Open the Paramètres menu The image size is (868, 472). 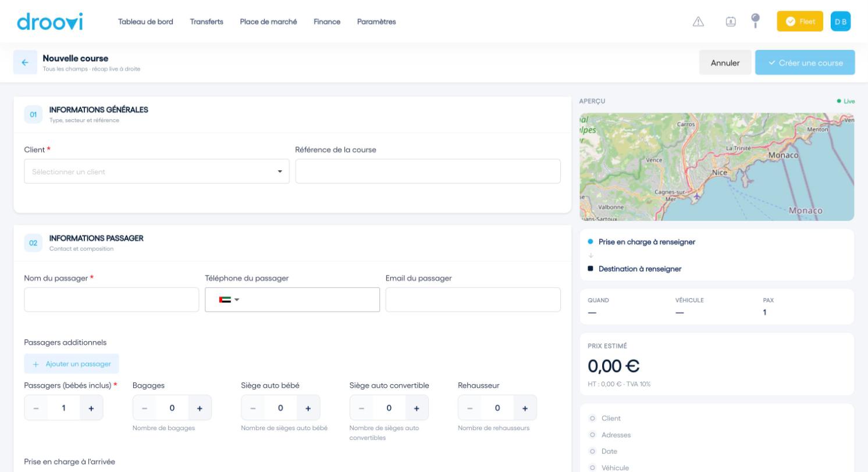coord(376,22)
